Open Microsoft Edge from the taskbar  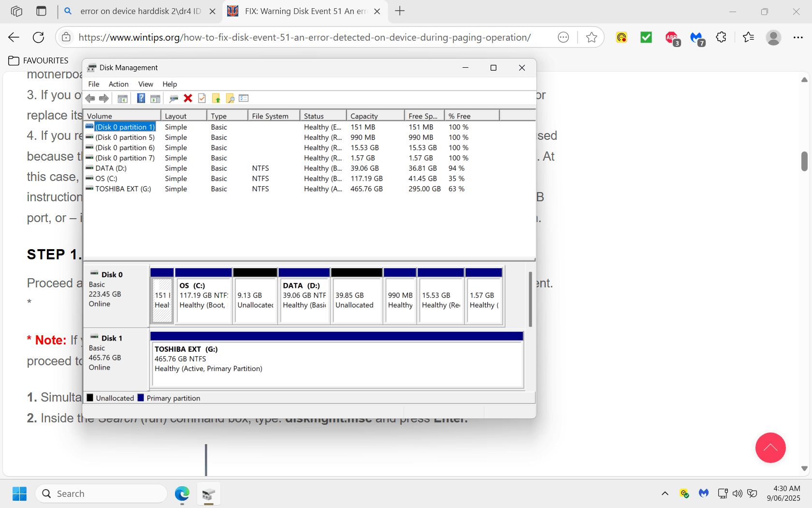[182, 493]
